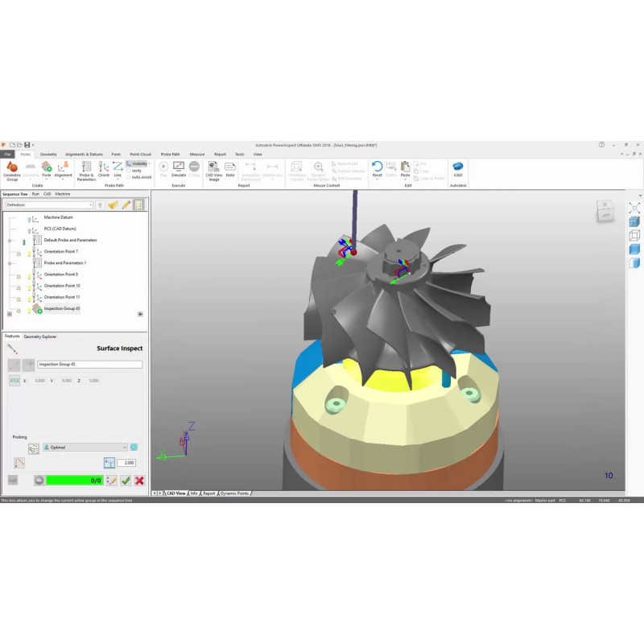Open the Alignments & Datums ribbon tab
644x644 pixels.
tap(84, 154)
